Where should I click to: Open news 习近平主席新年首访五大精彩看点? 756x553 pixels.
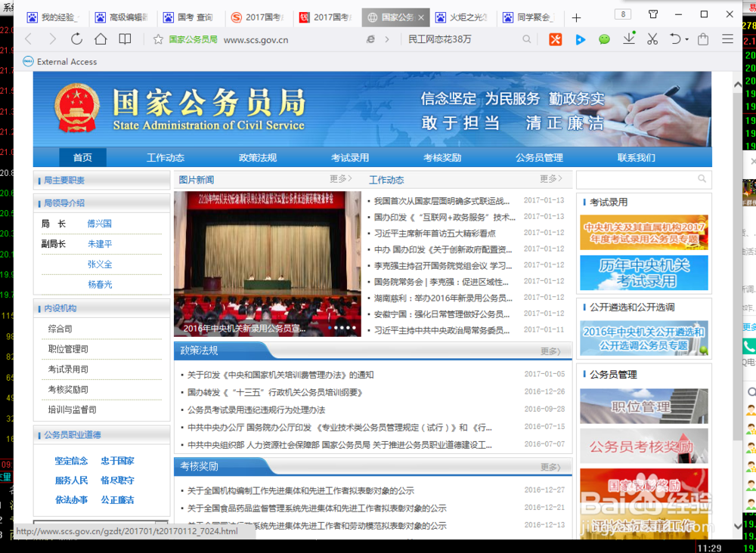point(435,233)
